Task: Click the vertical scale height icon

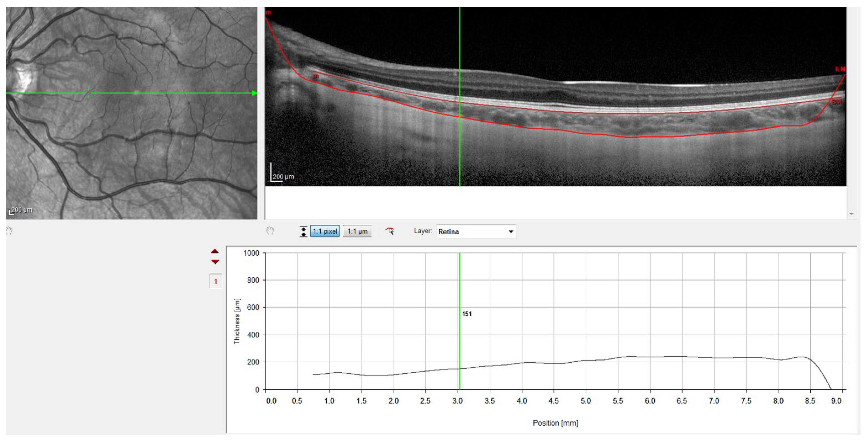Action: 303,232
